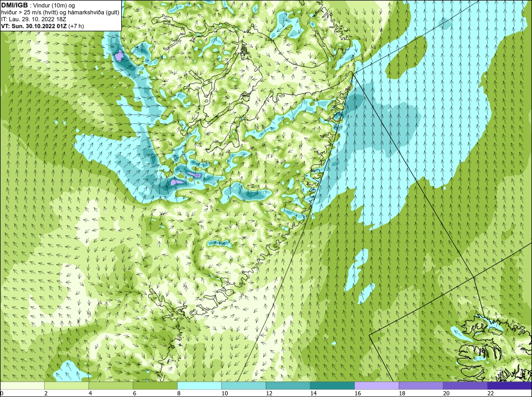Image resolution: width=532 pixels, height=397 pixels.
Task: Click the legend scale label '20'
Action: 446,393
